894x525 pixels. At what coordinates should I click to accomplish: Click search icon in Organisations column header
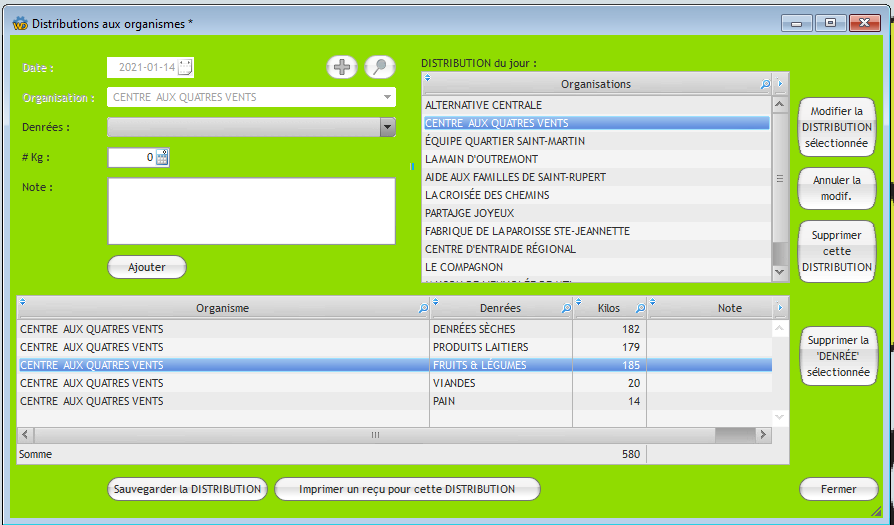click(x=766, y=85)
